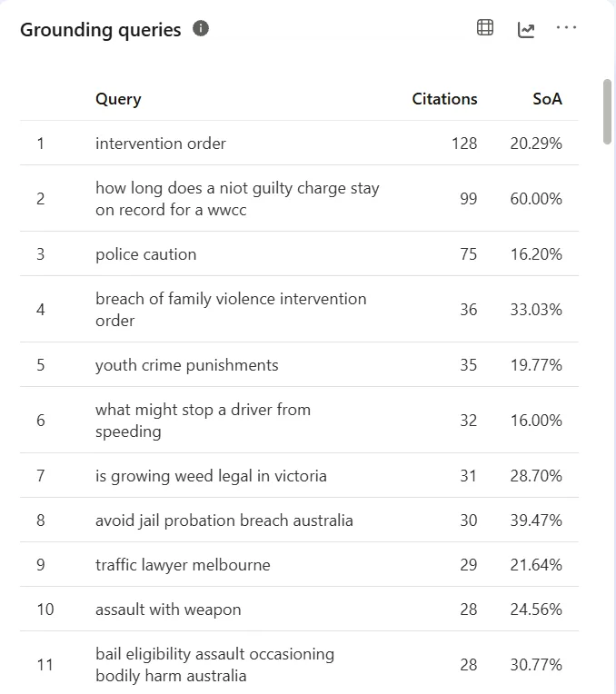Click the 75 citations value
616x694 pixels.
pyautogui.click(x=469, y=254)
